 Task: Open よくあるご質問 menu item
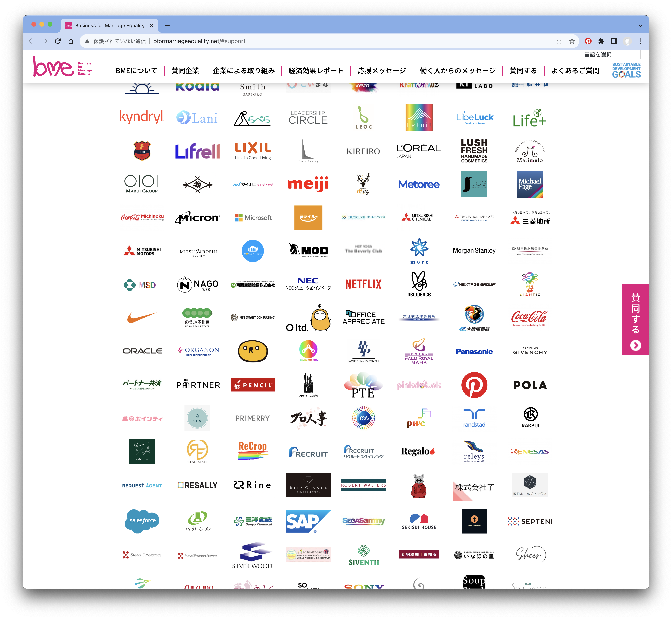pyautogui.click(x=575, y=71)
